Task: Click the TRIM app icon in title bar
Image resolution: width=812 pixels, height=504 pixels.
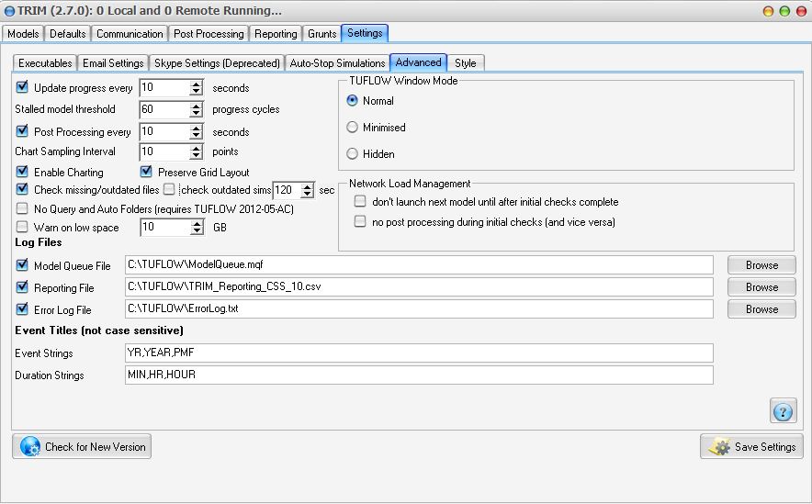Action: (9, 11)
